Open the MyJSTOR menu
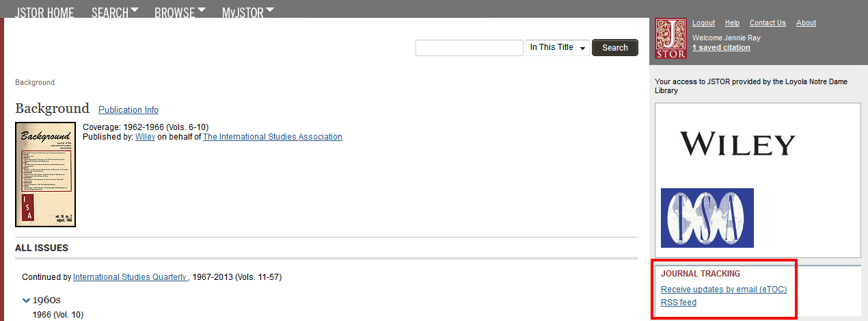Image resolution: width=868 pixels, height=321 pixels. click(x=248, y=12)
